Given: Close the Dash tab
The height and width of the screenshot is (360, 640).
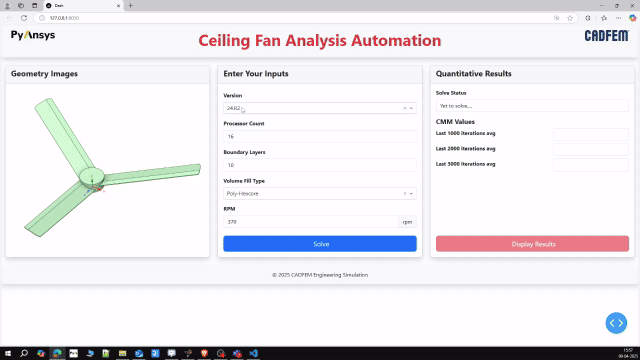Looking at the screenshot, I should [118, 6].
